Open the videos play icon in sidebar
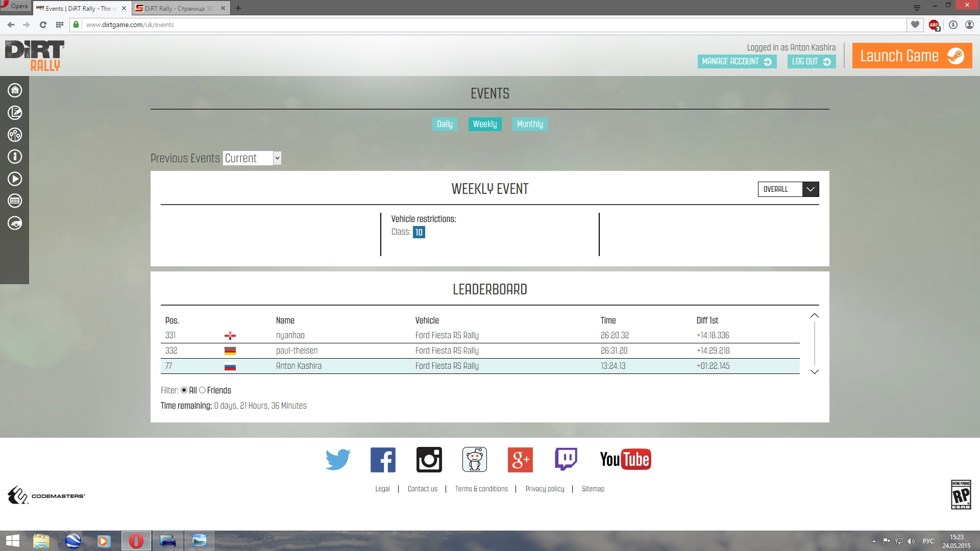The width and height of the screenshot is (980, 551). 15,179
